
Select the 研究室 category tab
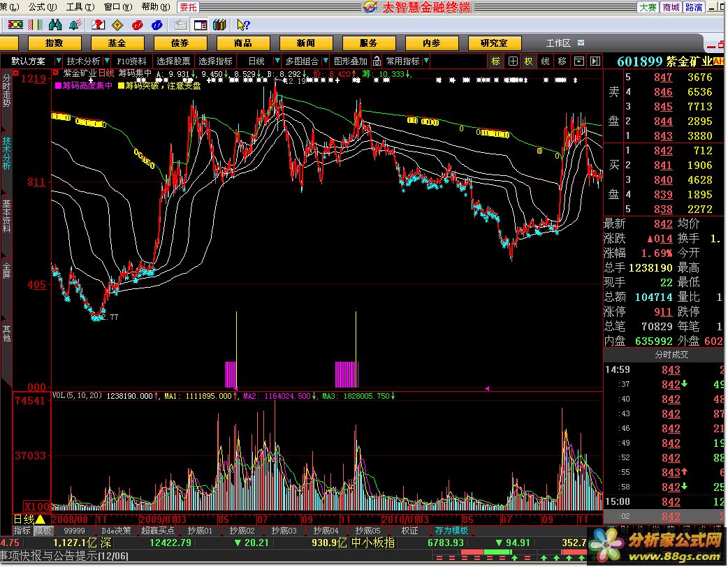(x=495, y=43)
